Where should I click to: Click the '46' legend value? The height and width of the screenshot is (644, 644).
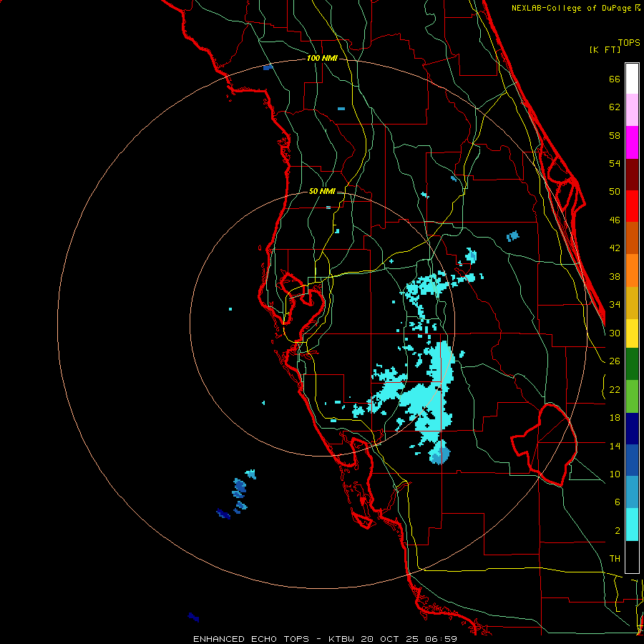pyautogui.click(x=615, y=220)
